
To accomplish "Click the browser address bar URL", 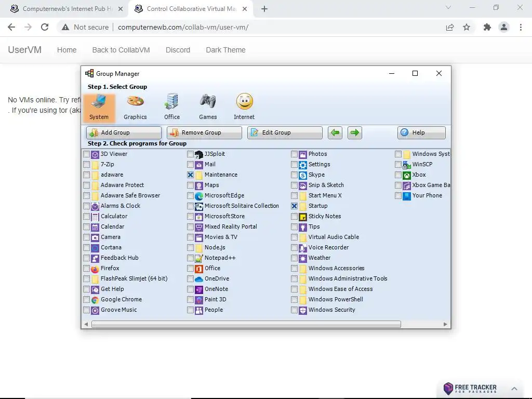I will 183,27.
